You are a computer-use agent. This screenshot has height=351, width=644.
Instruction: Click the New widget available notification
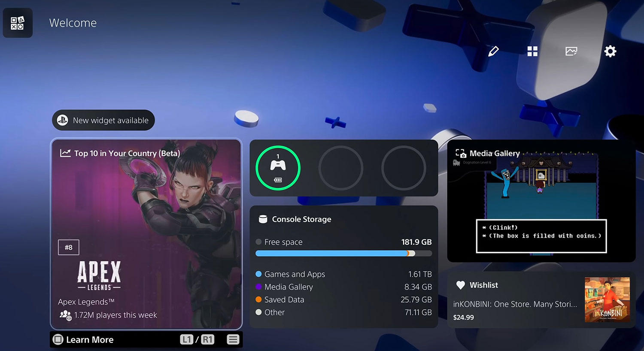coord(103,120)
